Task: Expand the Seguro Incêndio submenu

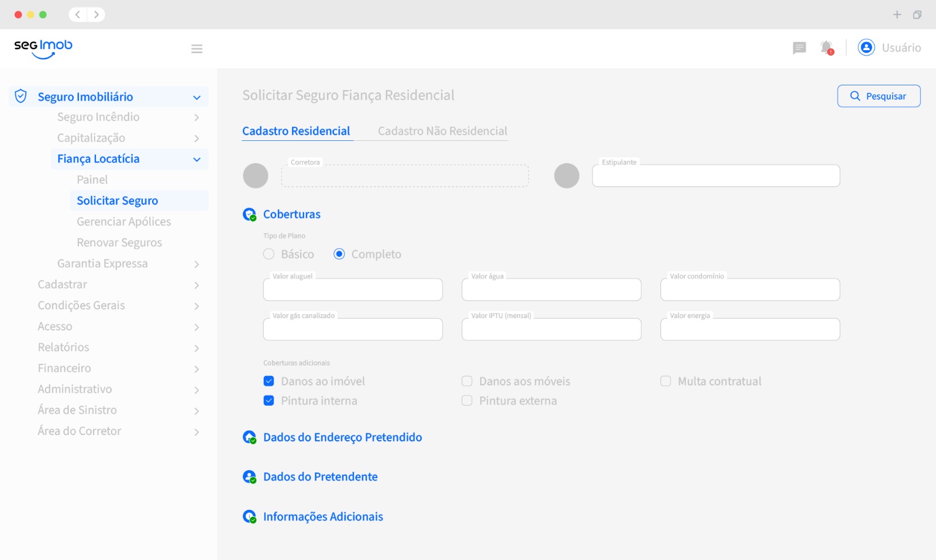Action: tap(197, 117)
